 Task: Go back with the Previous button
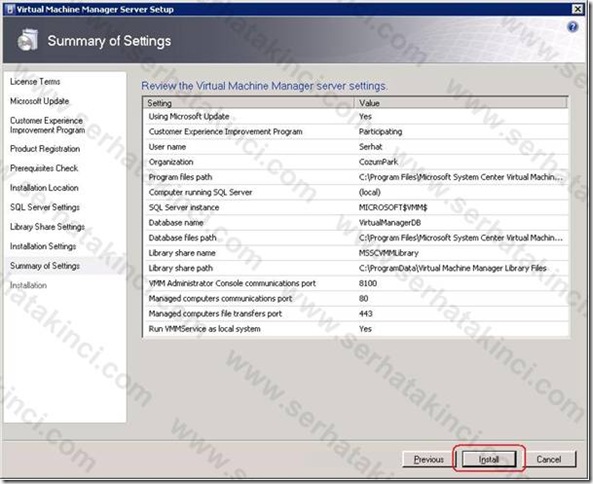pos(428,459)
